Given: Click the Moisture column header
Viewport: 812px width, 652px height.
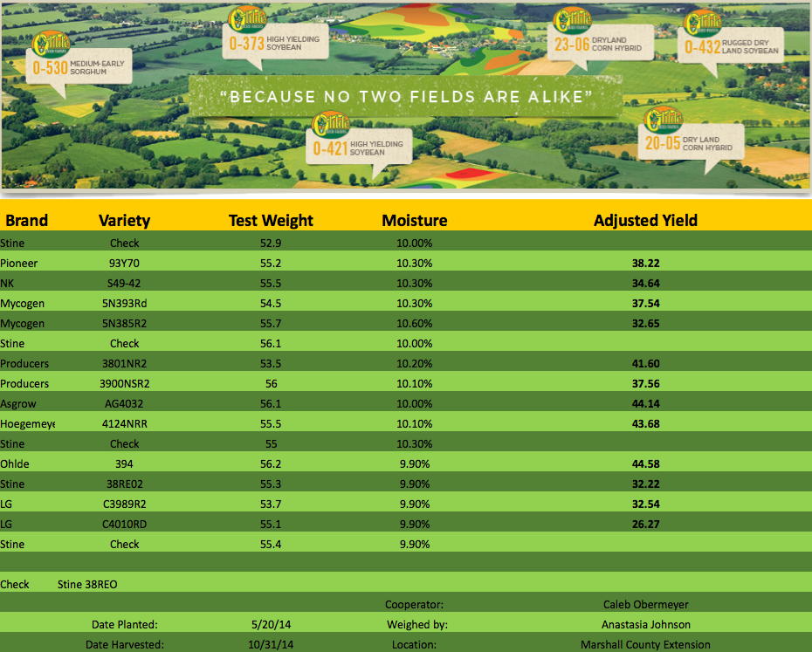Looking at the screenshot, I should (x=414, y=220).
